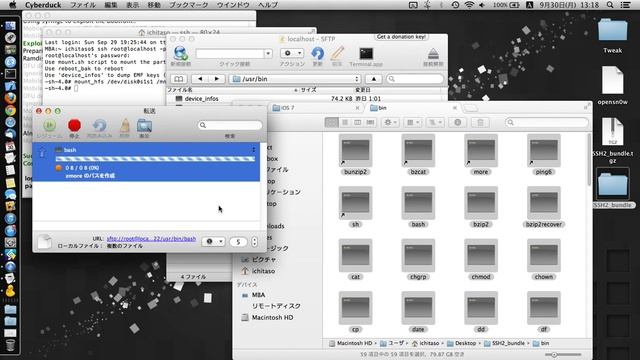Click SSH2_bundle in the Finder path bar

click(504, 343)
